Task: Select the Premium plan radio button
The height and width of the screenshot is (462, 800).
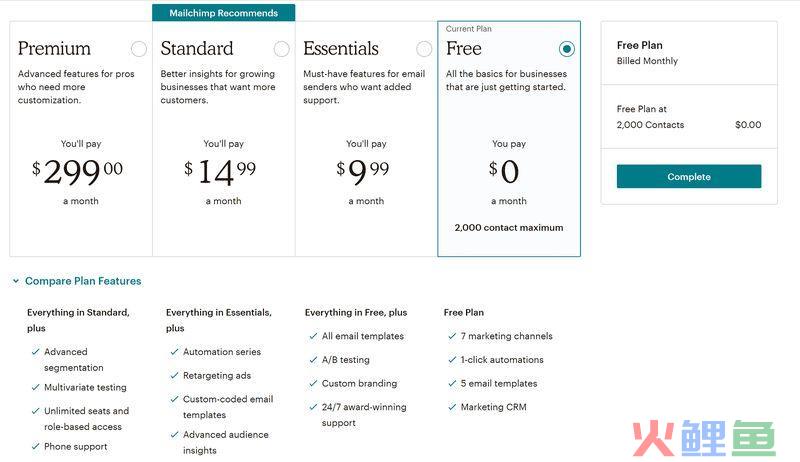Action: click(139, 49)
